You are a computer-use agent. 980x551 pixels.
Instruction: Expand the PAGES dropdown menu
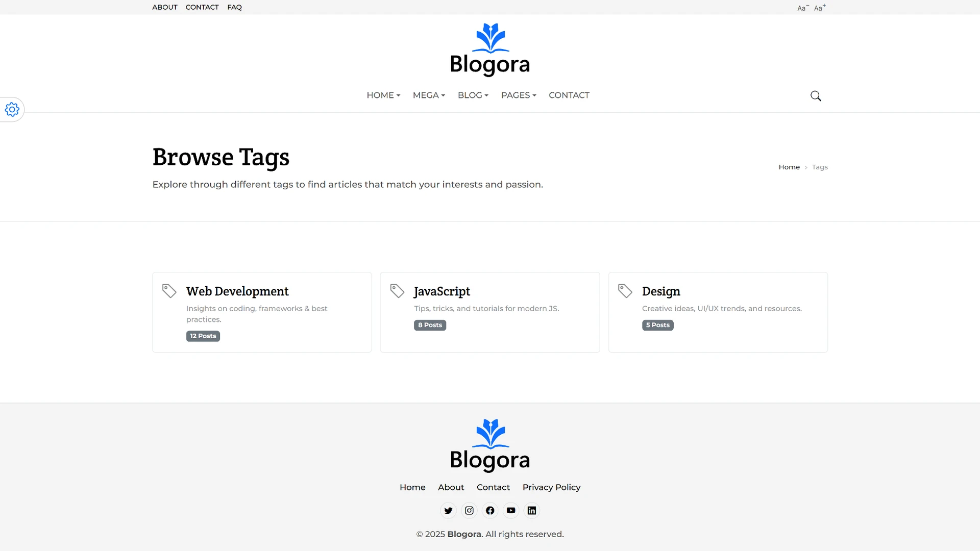pyautogui.click(x=519, y=95)
